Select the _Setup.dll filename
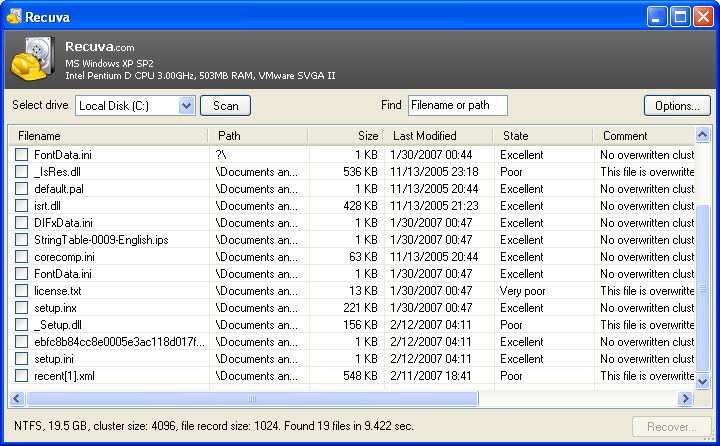The width and height of the screenshot is (720, 446). tap(58, 325)
